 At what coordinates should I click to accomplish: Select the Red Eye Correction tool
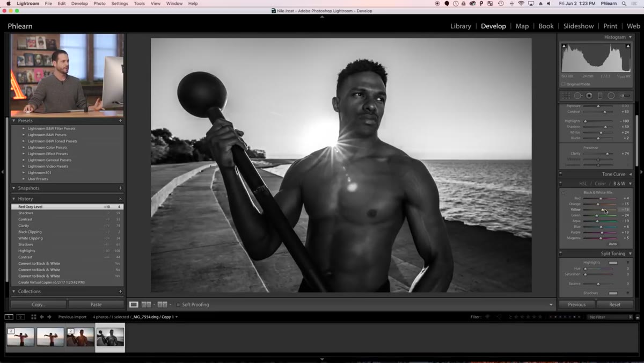(x=589, y=96)
